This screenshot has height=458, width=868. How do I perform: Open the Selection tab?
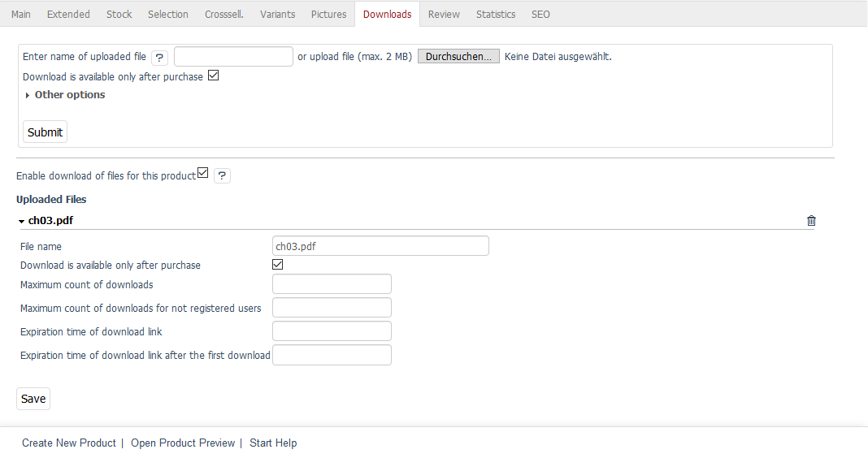tap(167, 14)
